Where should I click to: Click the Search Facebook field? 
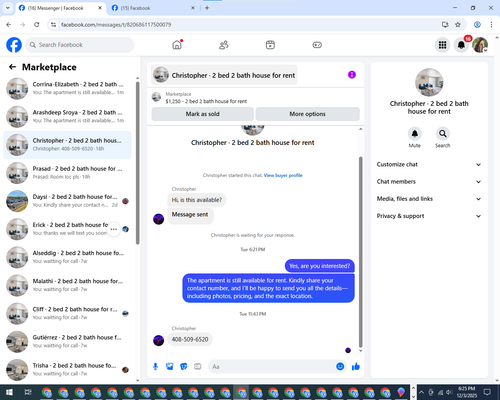pos(80,45)
